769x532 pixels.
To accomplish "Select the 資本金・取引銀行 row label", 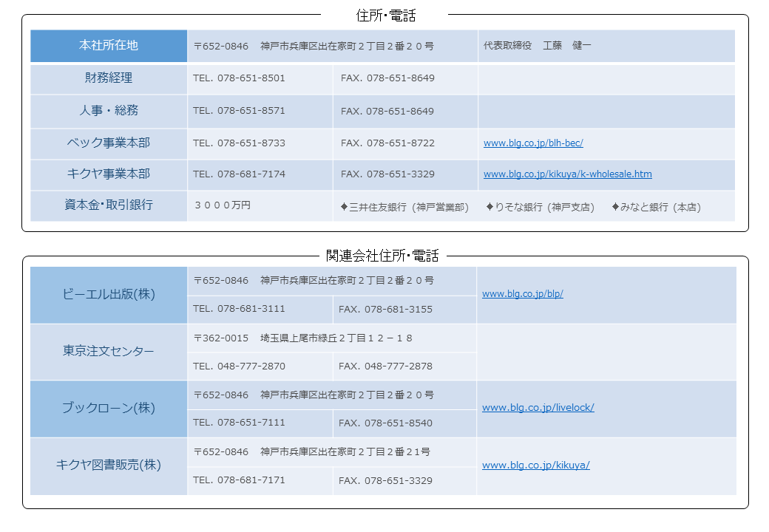I will click(x=109, y=205).
